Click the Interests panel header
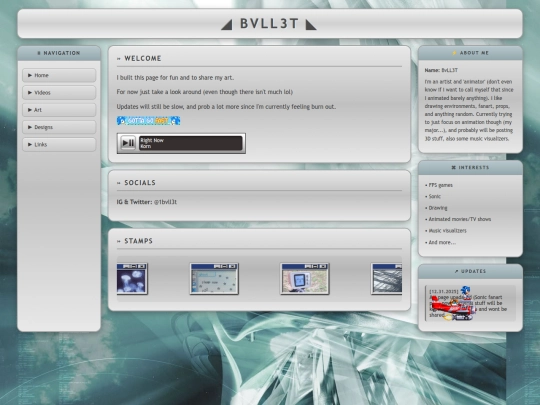Screen dimensions: 540x405 tap(470, 167)
